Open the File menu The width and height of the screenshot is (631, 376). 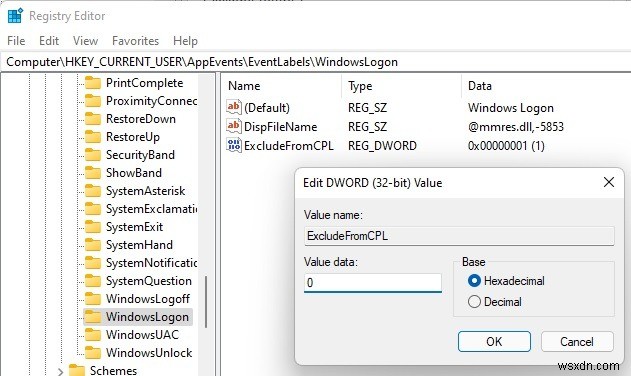click(x=16, y=41)
